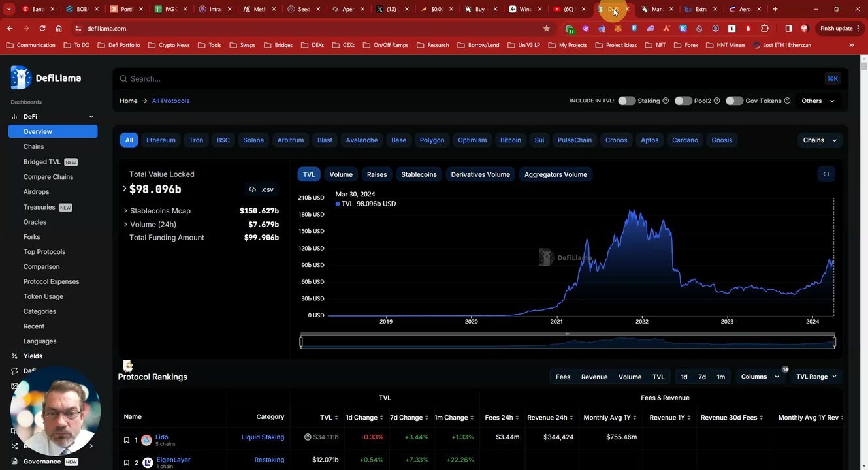Download TVL data as .csv

point(261,189)
